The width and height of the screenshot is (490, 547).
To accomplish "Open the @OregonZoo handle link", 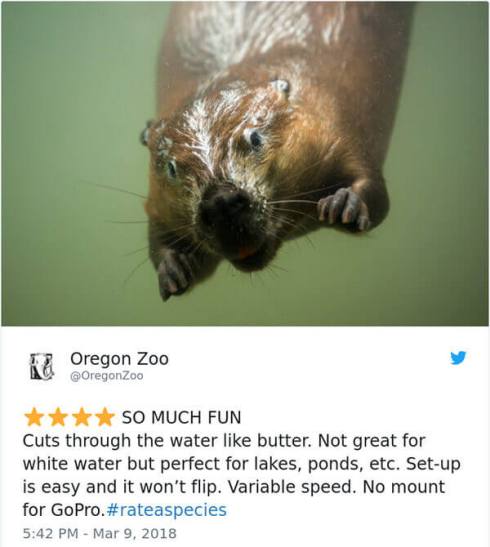I will 107,376.
